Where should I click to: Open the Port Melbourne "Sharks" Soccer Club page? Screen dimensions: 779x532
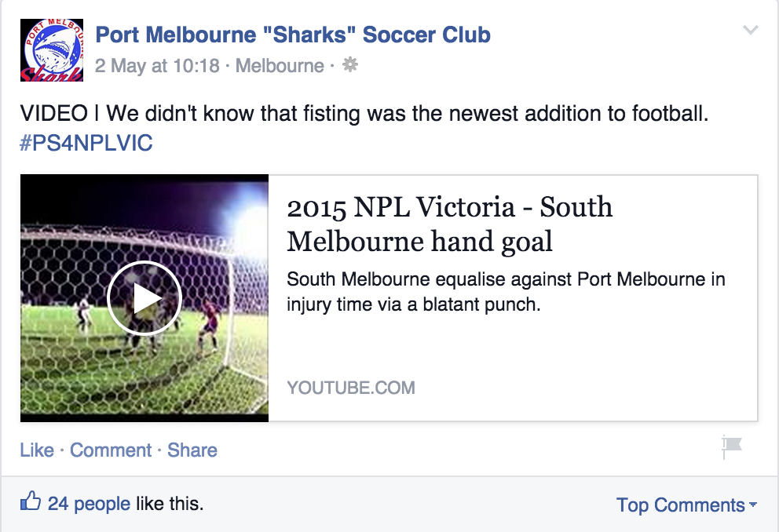292,35
